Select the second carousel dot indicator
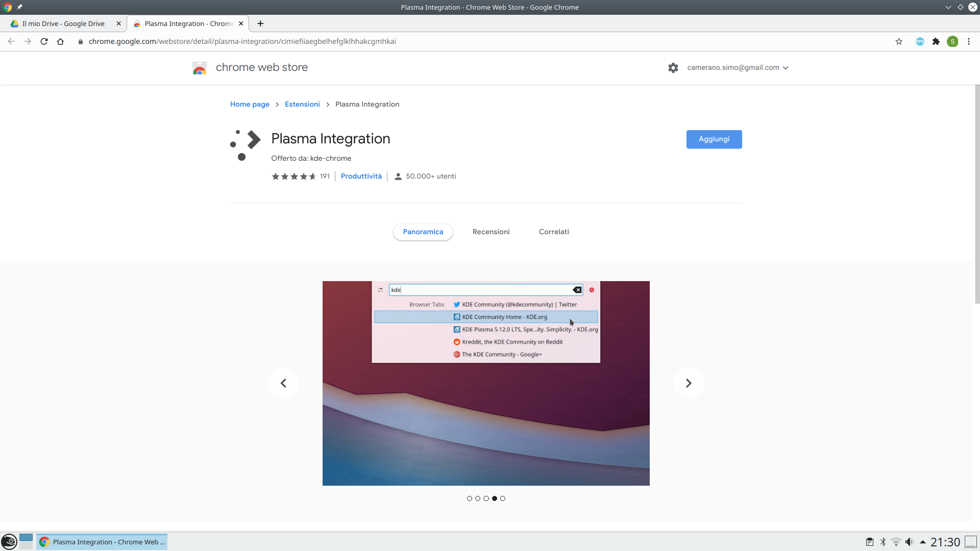The height and width of the screenshot is (551, 980). [x=478, y=498]
